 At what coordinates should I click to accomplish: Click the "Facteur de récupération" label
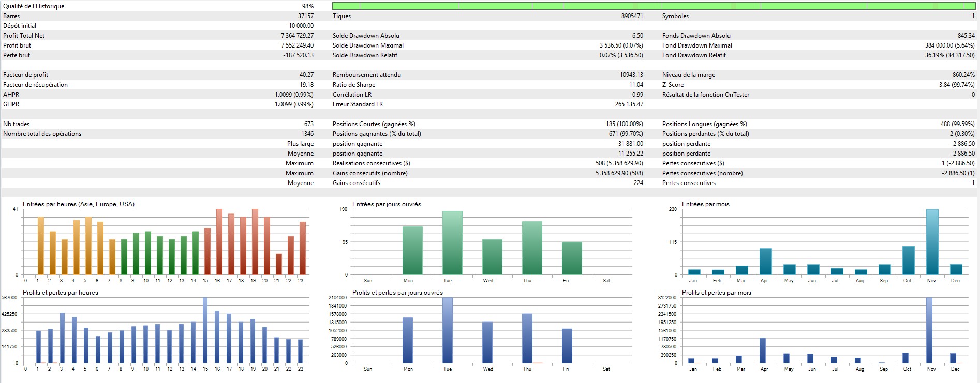coord(35,85)
